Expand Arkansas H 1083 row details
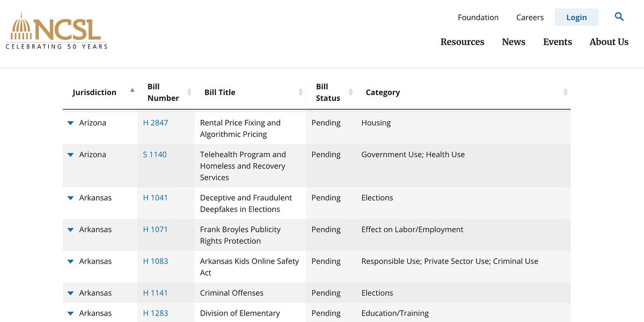The height and width of the screenshot is (322, 644). coord(70,261)
